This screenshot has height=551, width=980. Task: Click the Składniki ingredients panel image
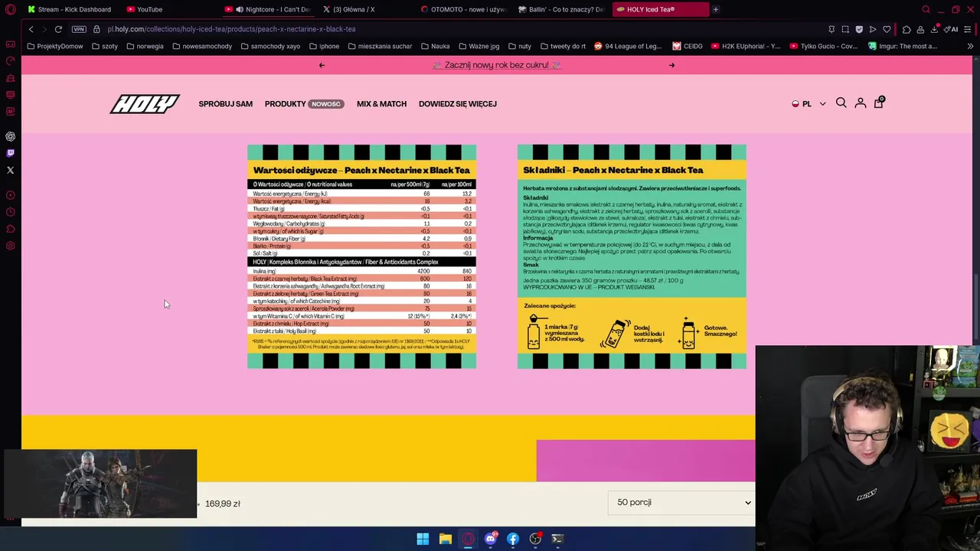click(632, 256)
